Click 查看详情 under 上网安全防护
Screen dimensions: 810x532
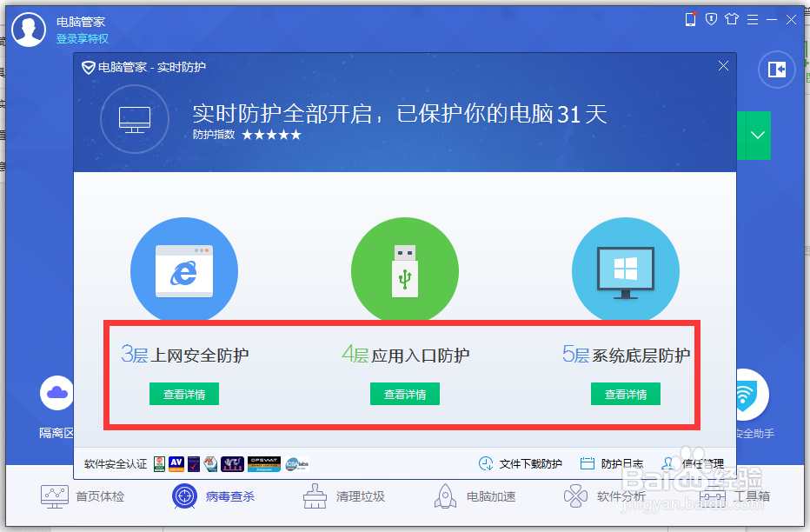click(x=183, y=393)
